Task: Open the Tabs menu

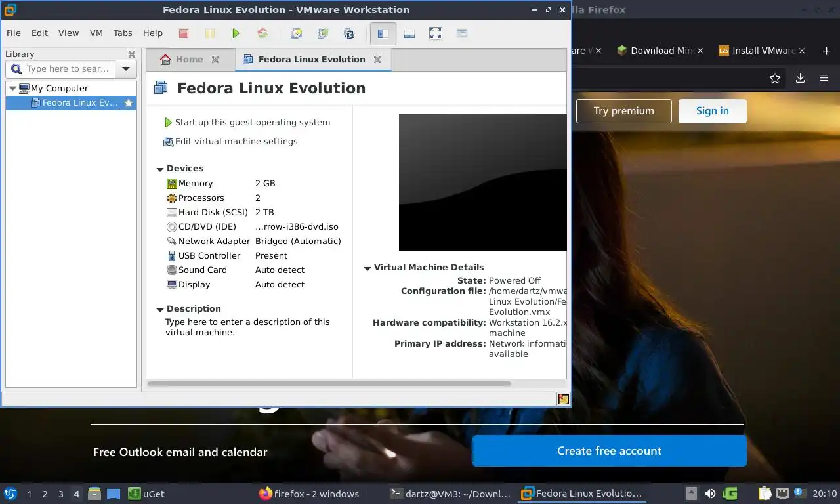Action: [x=123, y=33]
